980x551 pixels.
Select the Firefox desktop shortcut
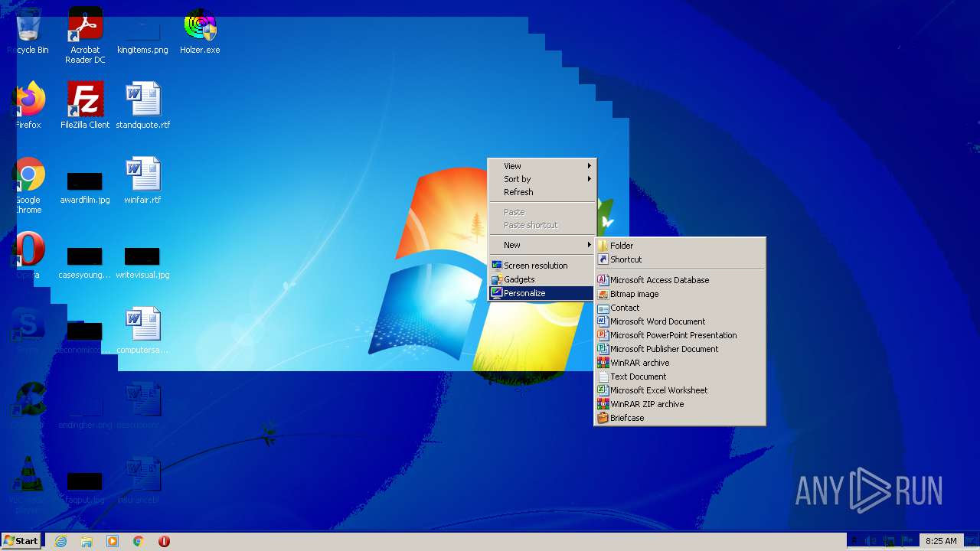click(28, 106)
